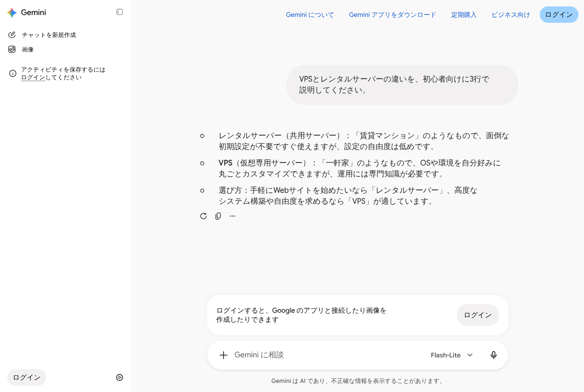Collapse the sidebar with panel icon

click(x=120, y=12)
